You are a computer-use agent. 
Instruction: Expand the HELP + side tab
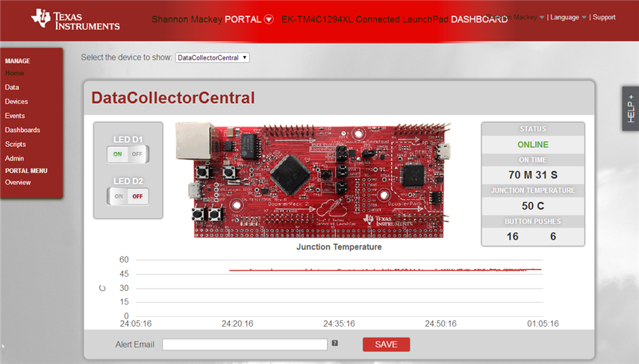631,108
